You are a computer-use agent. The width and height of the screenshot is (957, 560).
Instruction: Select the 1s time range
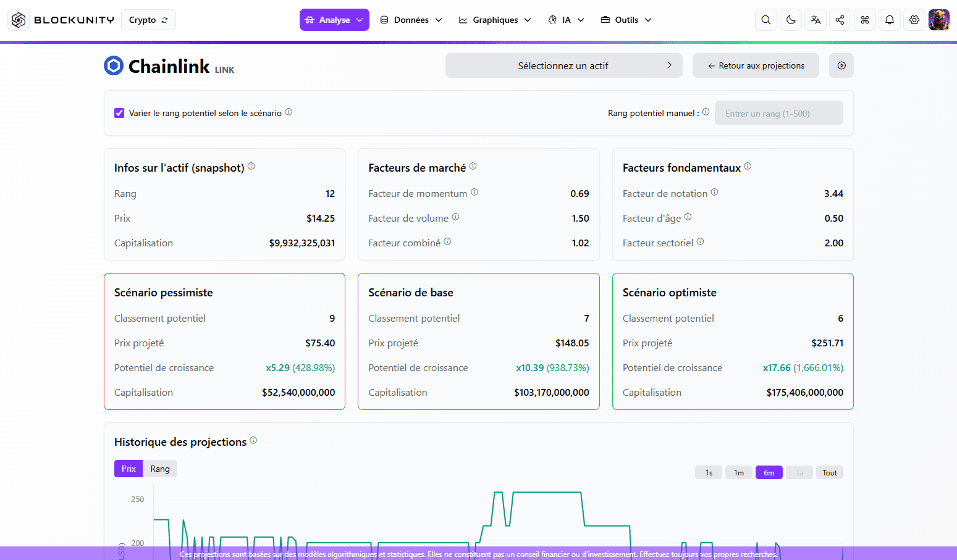[x=709, y=472]
